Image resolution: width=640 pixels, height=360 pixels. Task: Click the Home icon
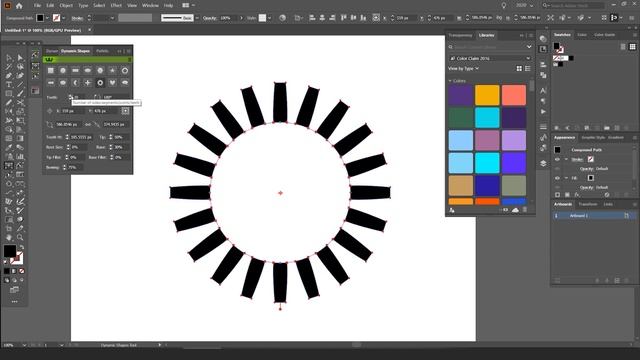point(19,6)
